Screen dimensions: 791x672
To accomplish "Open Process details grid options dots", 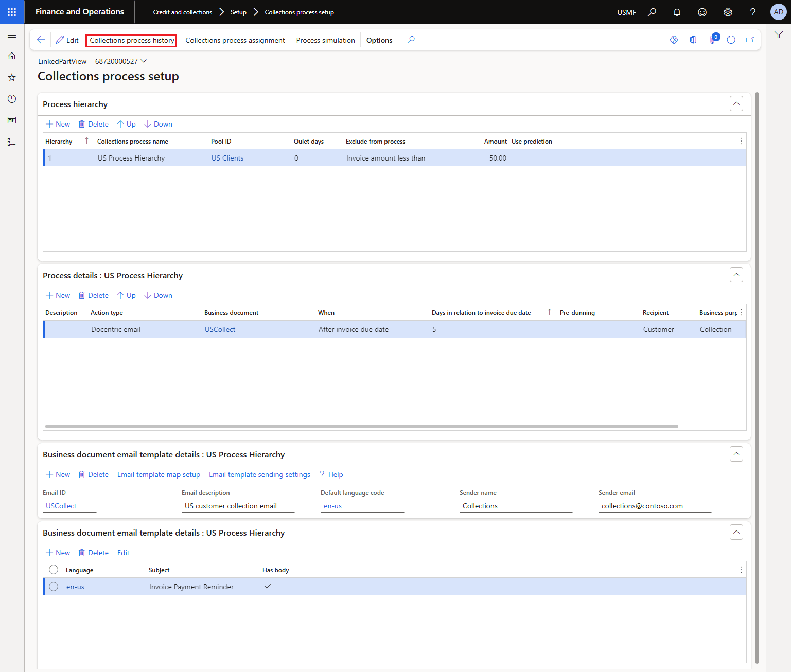I will tap(741, 312).
